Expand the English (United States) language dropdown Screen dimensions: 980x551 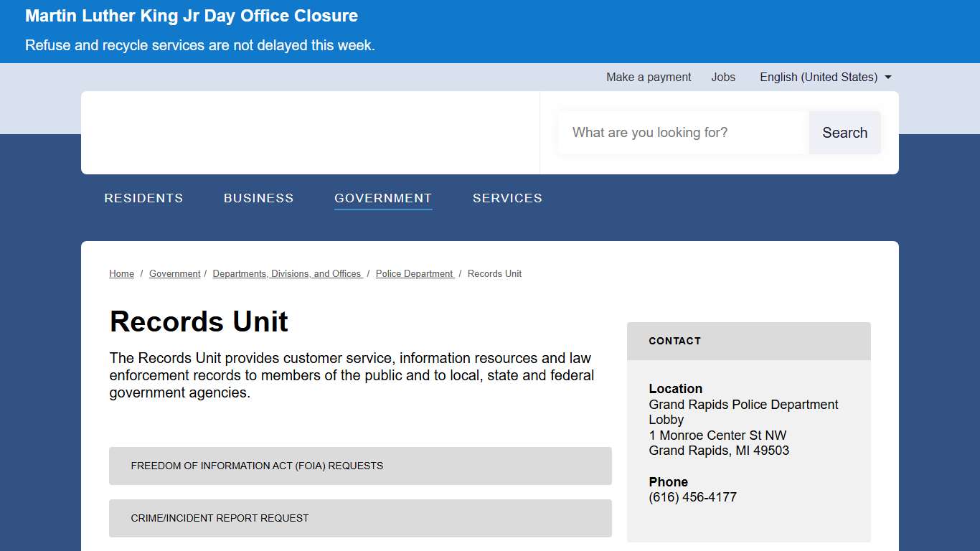pyautogui.click(x=825, y=77)
